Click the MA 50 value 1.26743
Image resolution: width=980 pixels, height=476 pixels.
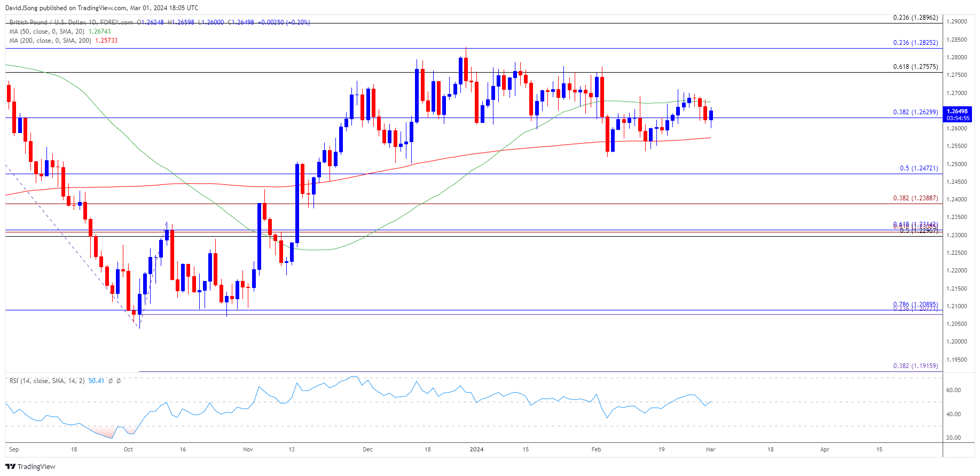pyautogui.click(x=99, y=32)
